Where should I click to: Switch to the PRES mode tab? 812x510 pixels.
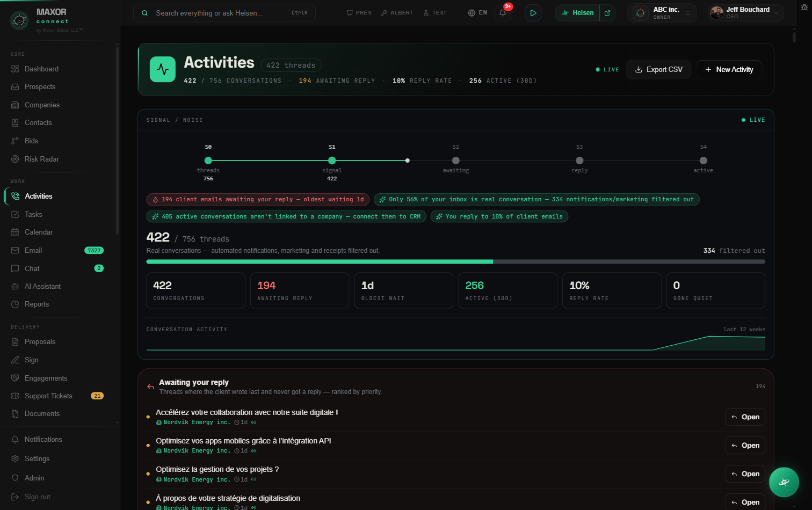359,12
